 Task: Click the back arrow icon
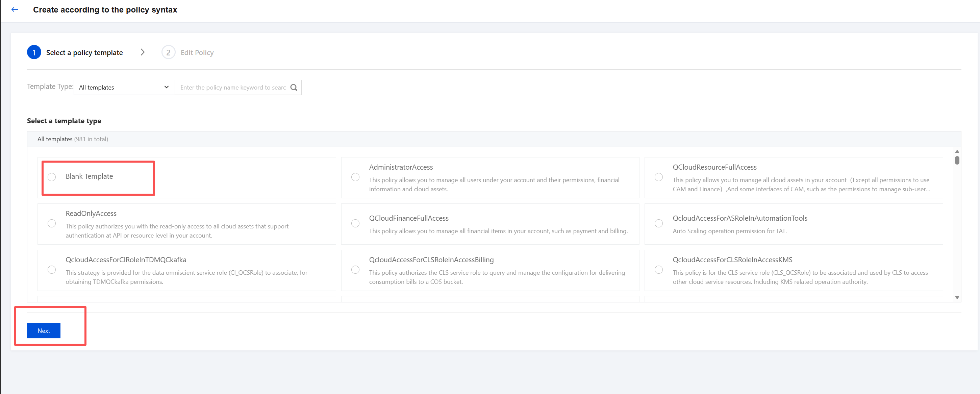[15, 9]
